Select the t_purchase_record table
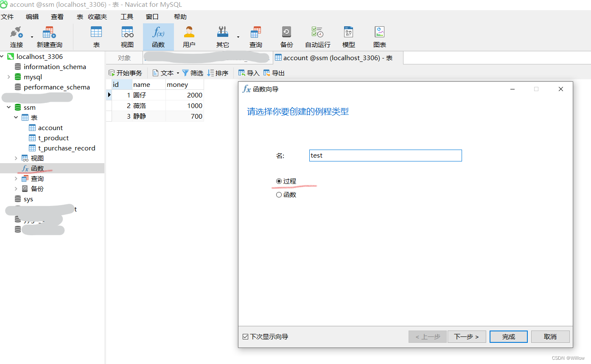The height and width of the screenshot is (364, 591). 67,148
